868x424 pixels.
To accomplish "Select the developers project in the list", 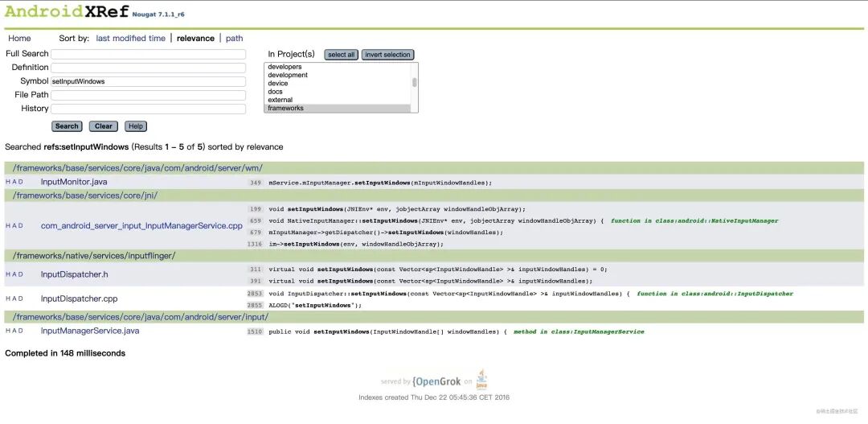I will pyautogui.click(x=338, y=67).
